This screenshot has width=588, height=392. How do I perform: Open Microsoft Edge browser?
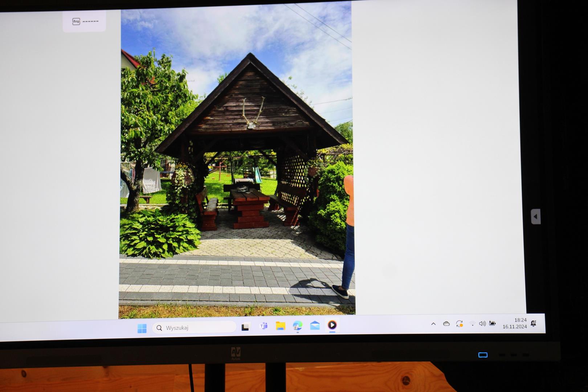coord(298,325)
